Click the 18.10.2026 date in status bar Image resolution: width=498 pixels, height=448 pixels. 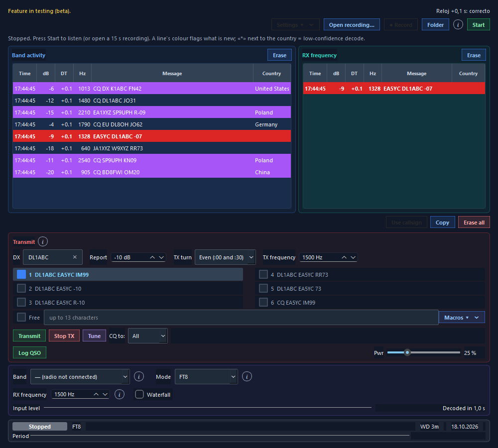[464, 427]
